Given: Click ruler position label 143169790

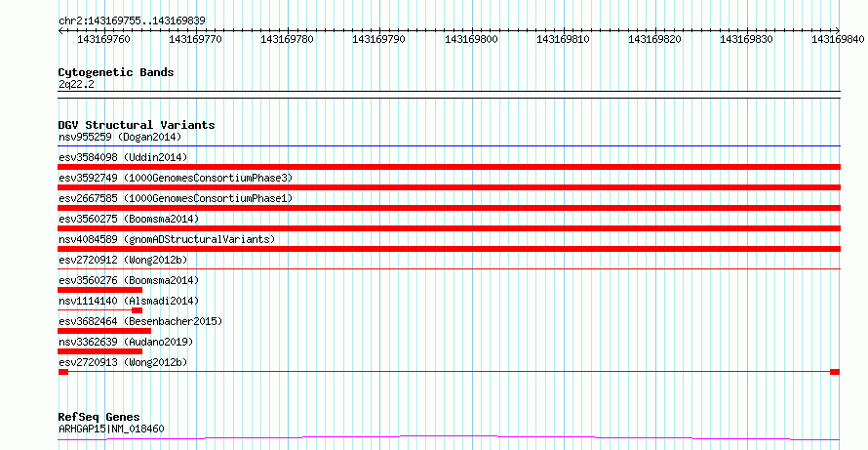Looking at the screenshot, I should [x=379, y=39].
